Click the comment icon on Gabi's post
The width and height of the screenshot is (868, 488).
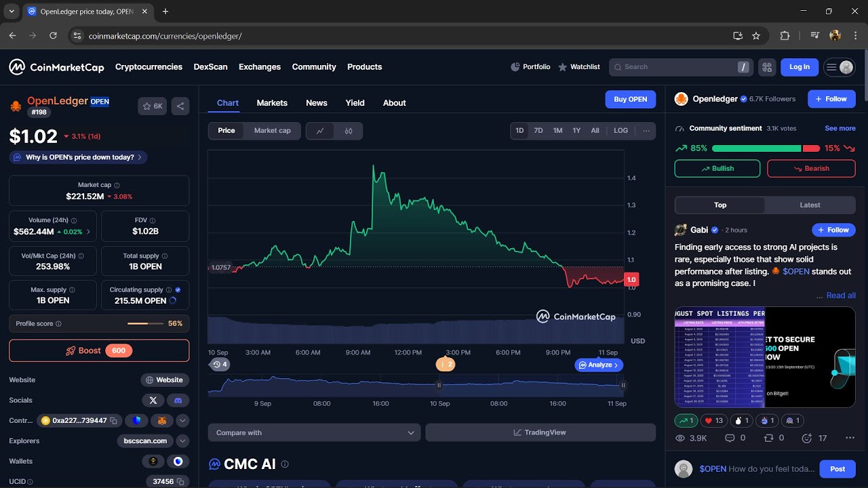730,439
